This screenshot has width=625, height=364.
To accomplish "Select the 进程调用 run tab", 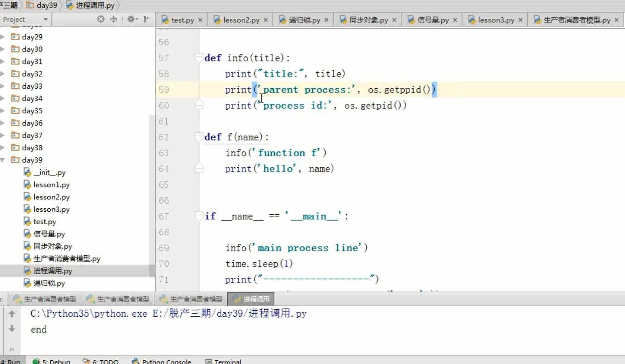I will click(251, 299).
